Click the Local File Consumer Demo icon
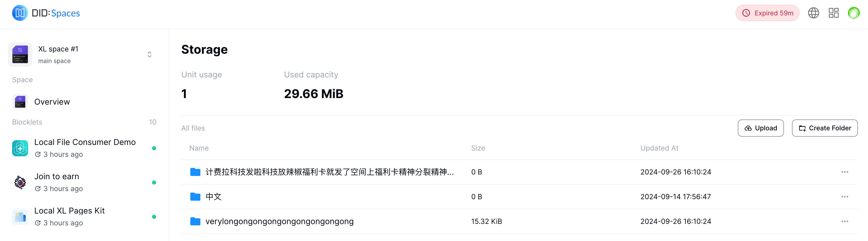Viewport: 868px width, 241px height. pyautogui.click(x=20, y=148)
